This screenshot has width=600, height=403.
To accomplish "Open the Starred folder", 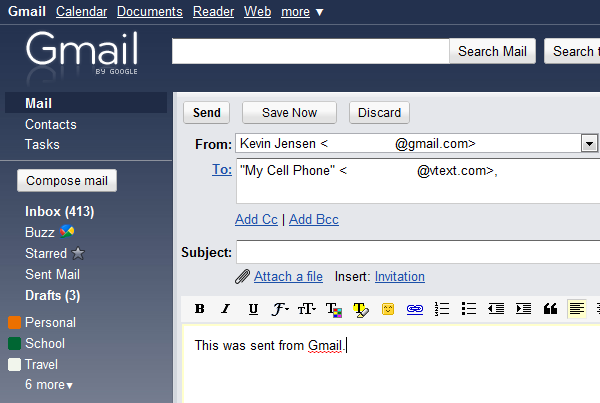I will (x=46, y=253).
